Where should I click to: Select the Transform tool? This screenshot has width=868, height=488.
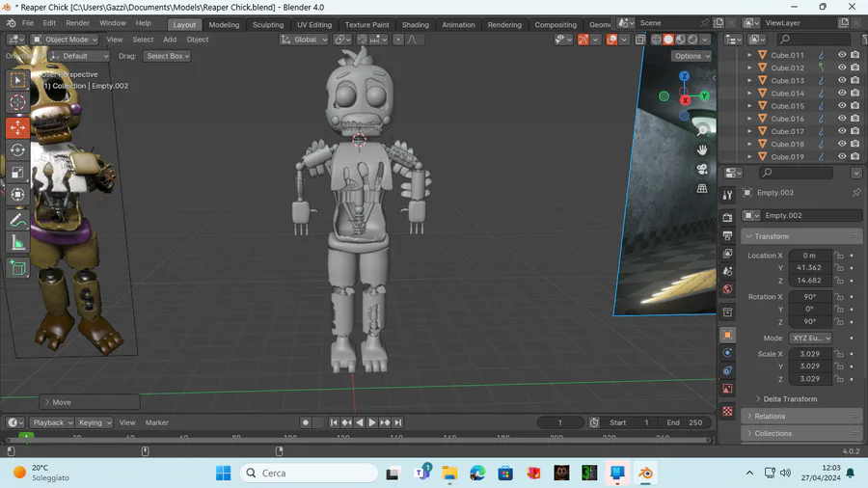tap(17, 194)
